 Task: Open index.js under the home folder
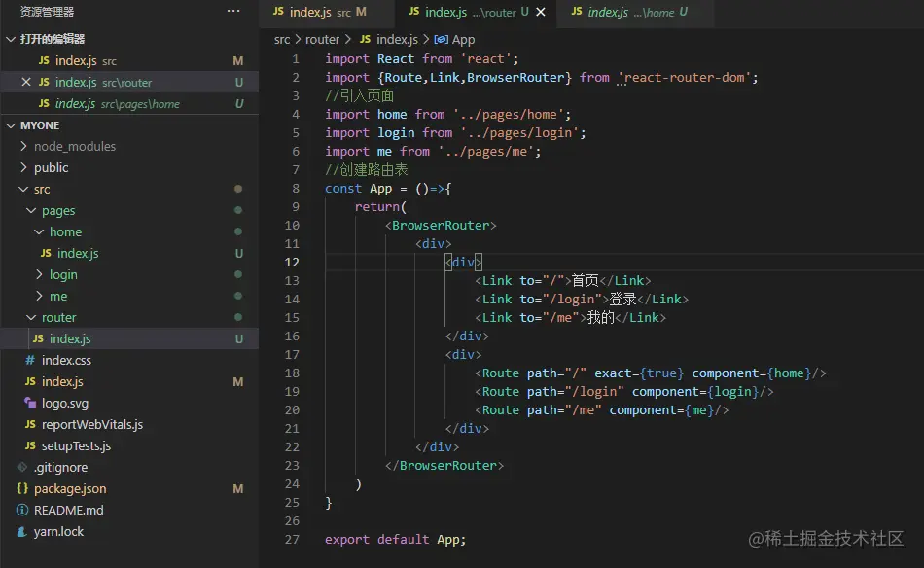pyautogui.click(x=129, y=253)
